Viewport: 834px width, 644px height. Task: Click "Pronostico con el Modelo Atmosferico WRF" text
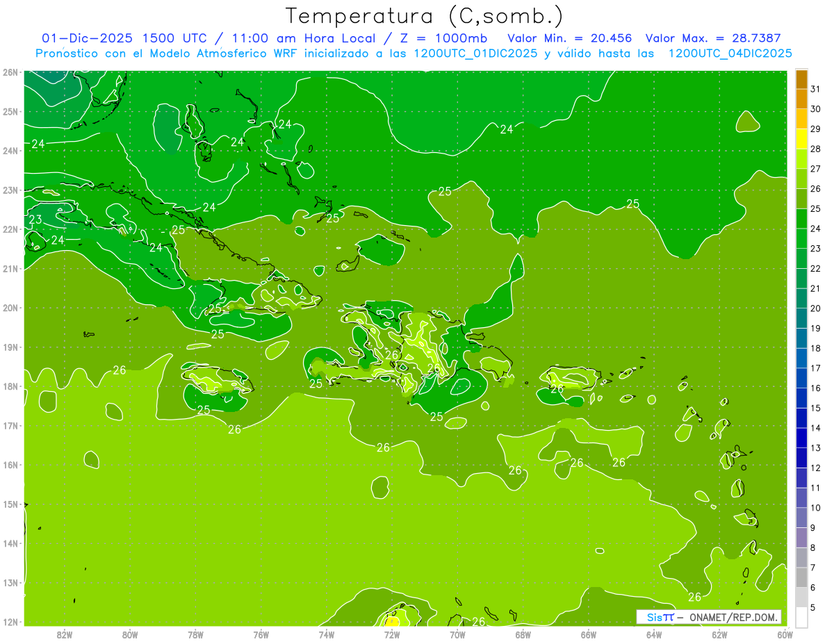pyautogui.click(x=167, y=53)
